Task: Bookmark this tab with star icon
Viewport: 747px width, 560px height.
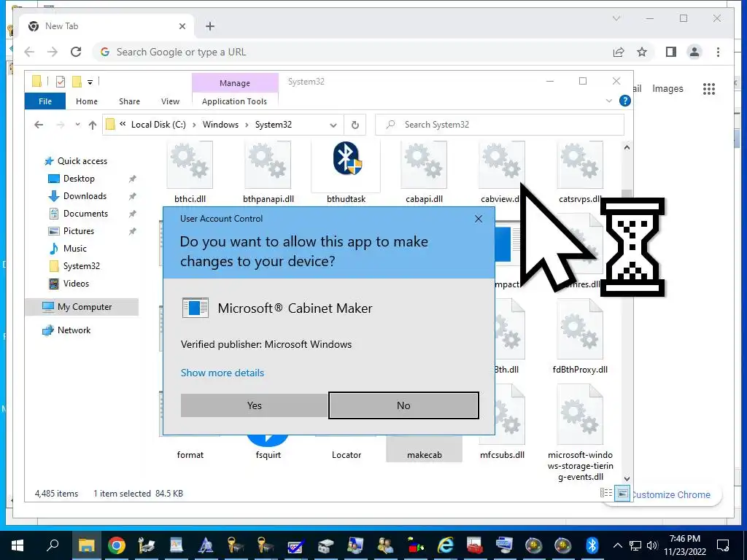Action: (x=642, y=52)
